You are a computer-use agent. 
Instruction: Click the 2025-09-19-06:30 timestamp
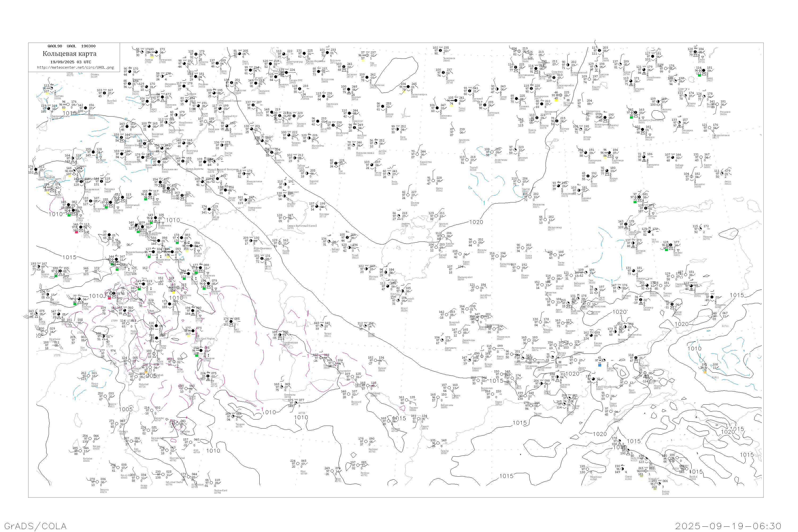[x=728, y=526]
